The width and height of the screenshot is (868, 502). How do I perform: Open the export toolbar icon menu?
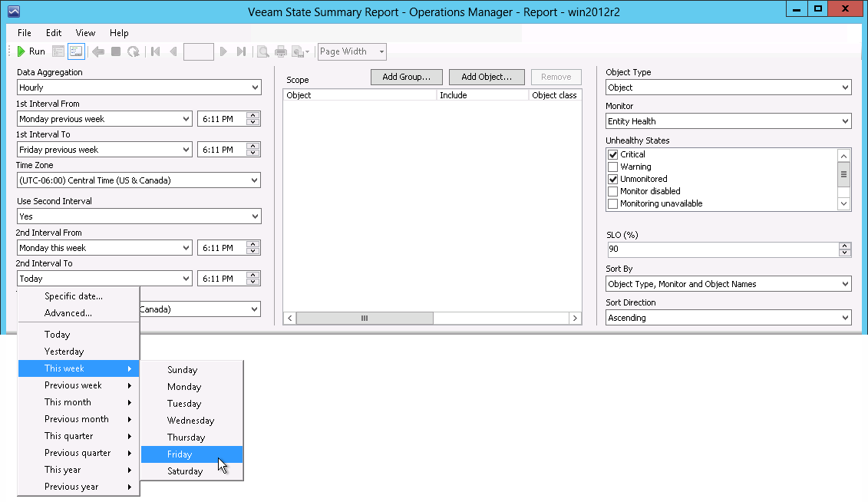(301, 51)
